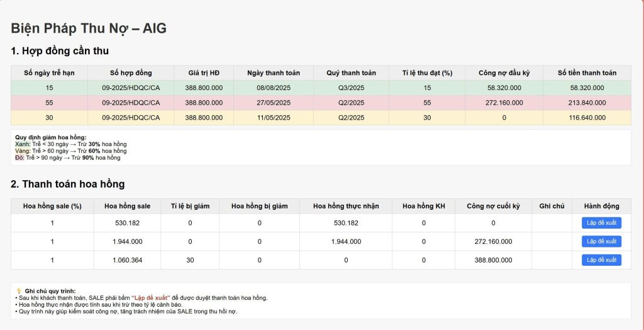Select the 'Số hợp đồng' column header
This screenshot has height=330, width=644.
point(131,73)
